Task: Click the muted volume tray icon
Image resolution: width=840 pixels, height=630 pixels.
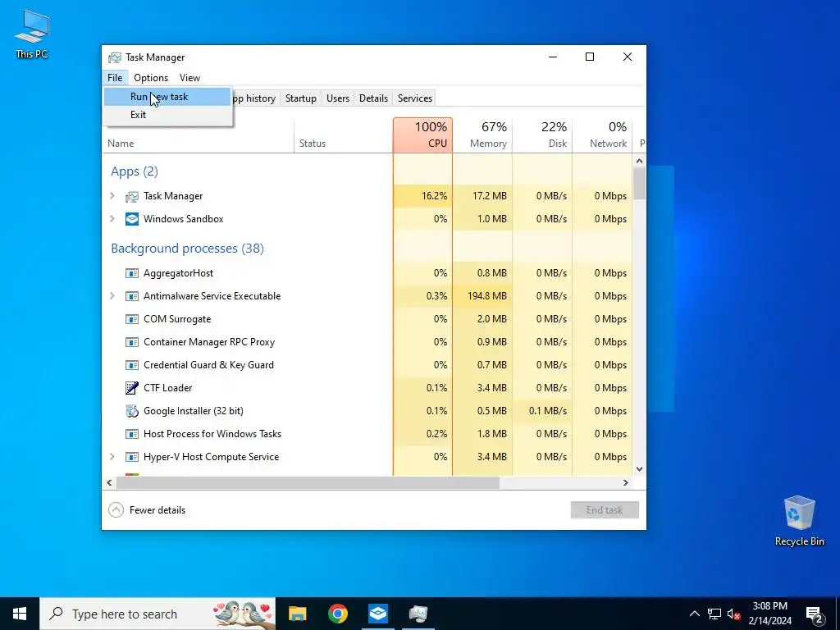Action: (733, 614)
